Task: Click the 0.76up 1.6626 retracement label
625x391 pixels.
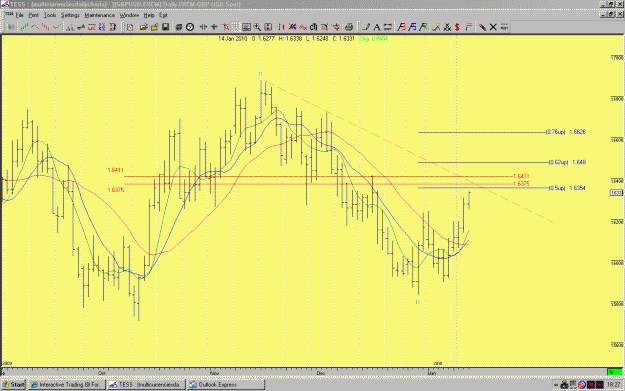Action: click(566, 132)
